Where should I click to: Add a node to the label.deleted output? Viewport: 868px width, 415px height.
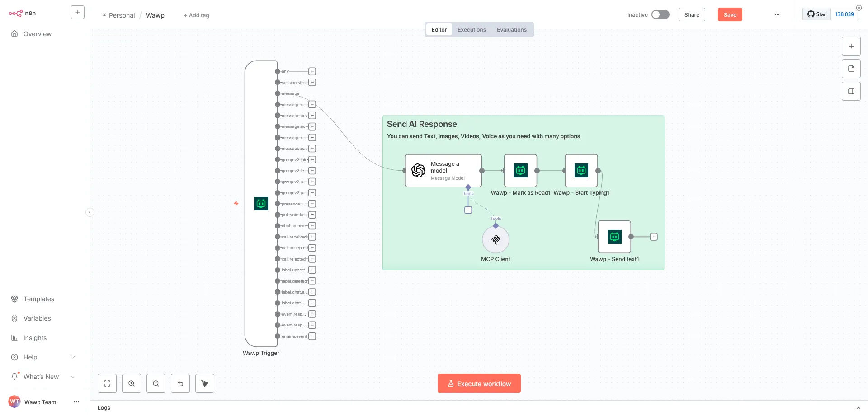coord(312,281)
